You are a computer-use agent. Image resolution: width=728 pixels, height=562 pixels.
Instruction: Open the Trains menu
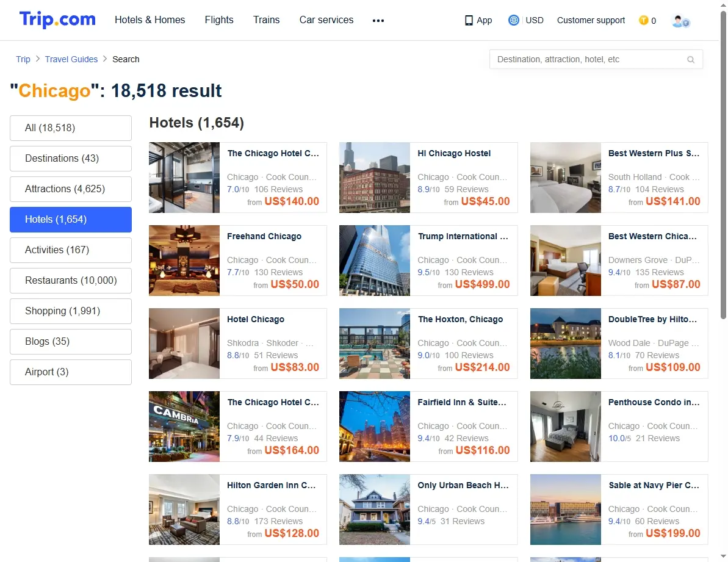point(267,20)
